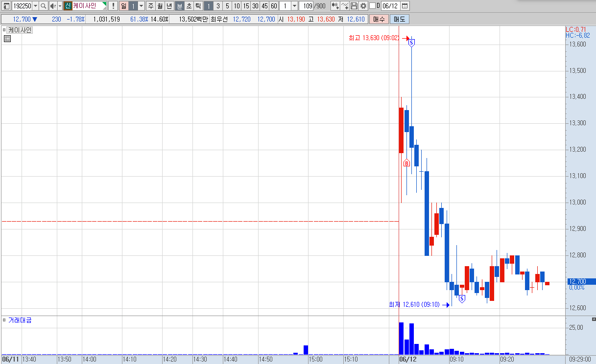This screenshot has height=364, width=596.
Task: Choose the 3-minute interval button
Action: coord(218,6)
